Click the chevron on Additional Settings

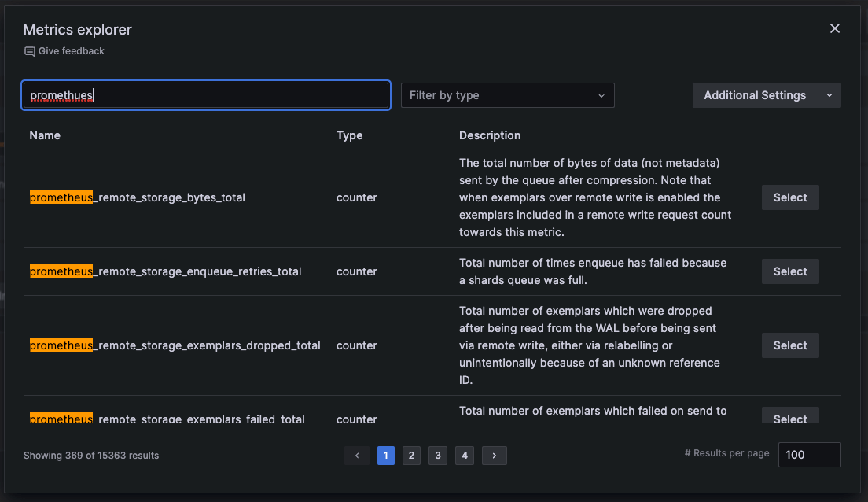830,94
